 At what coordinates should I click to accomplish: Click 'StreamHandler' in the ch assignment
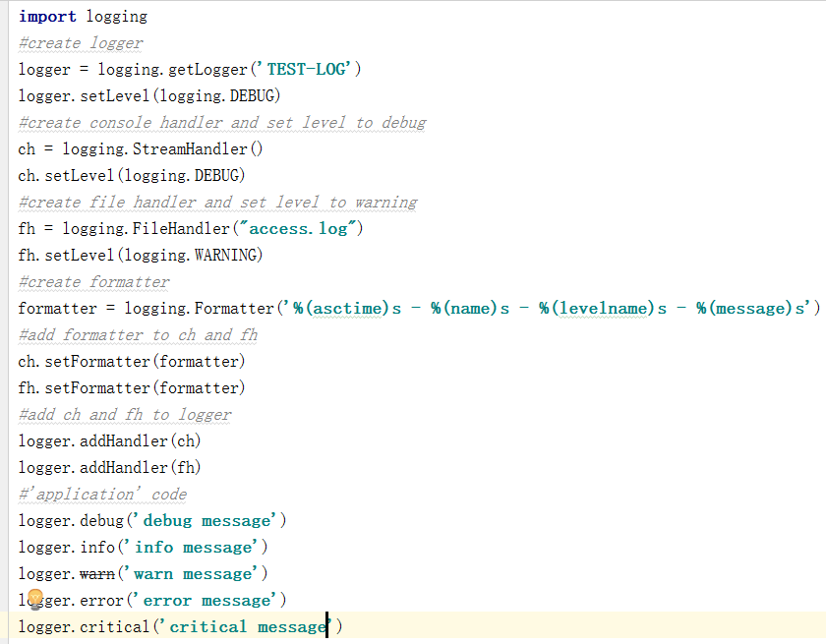190,149
